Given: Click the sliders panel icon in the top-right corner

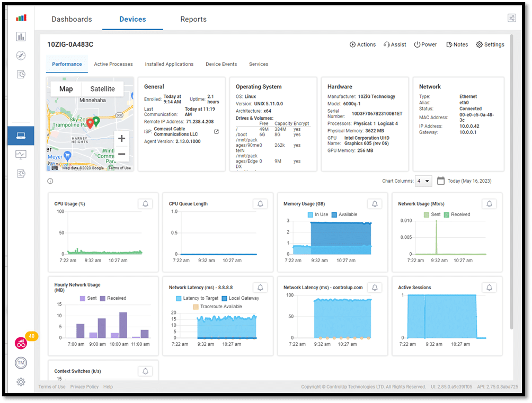Looking at the screenshot, I should (512, 18).
